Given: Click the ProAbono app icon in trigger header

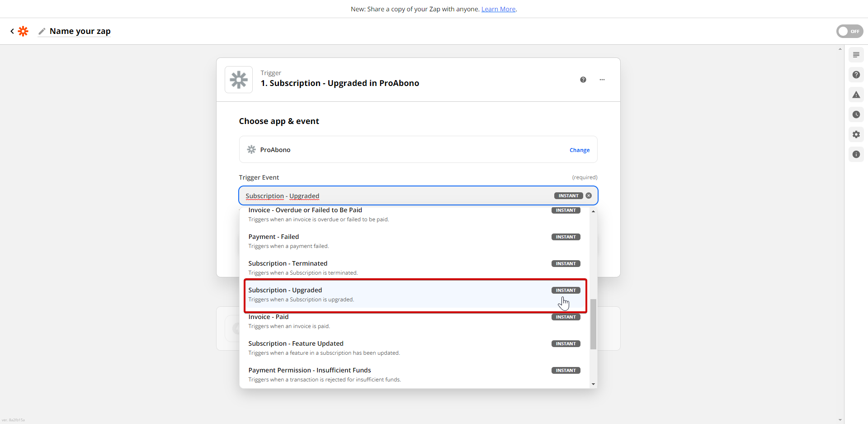Looking at the screenshot, I should coord(239,80).
